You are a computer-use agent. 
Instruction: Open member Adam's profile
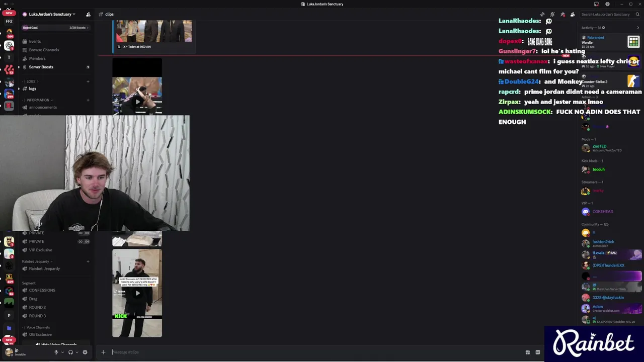pos(610,308)
